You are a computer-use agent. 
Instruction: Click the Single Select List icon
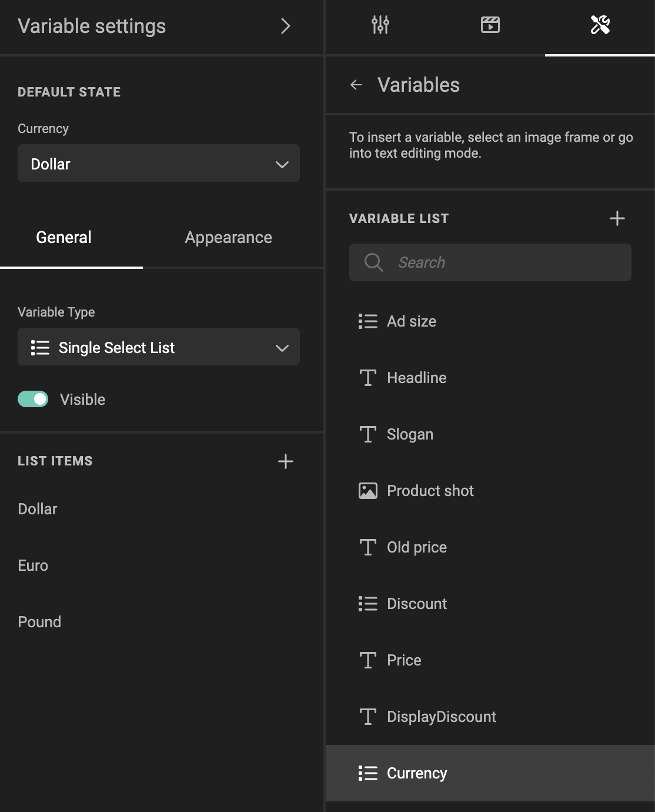pyautogui.click(x=40, y=348)
